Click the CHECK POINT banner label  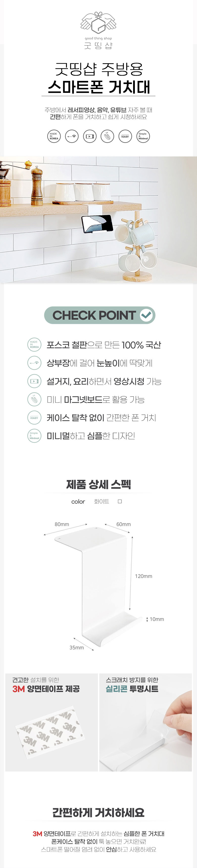tap(94, 315)
